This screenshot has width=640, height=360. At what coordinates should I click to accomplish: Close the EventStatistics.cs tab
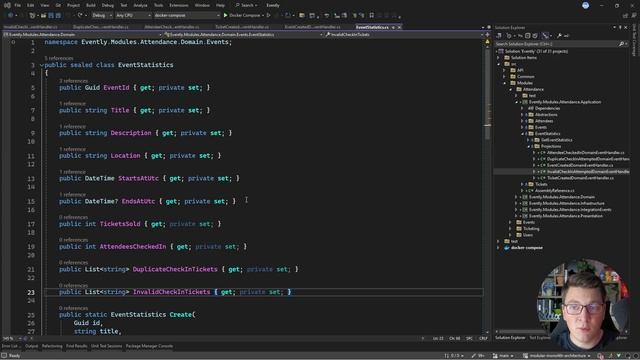[x=399, y=27]
